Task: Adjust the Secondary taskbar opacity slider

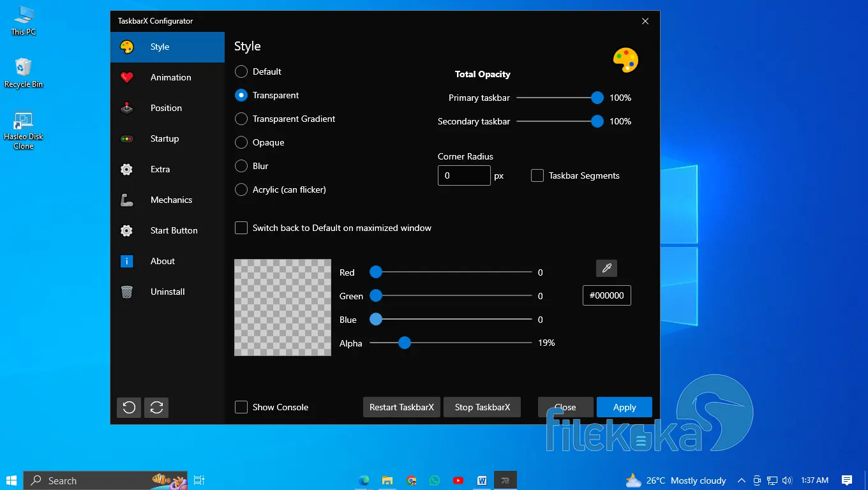Action: pos(560,121)
